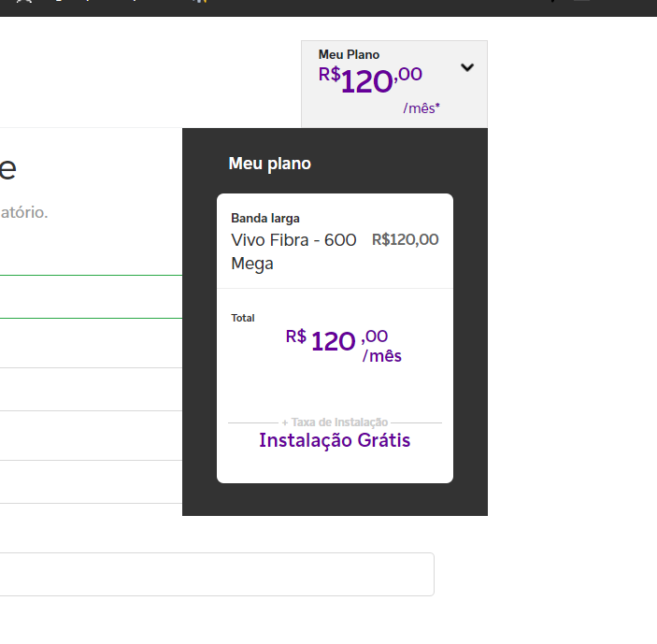Click the /mês* text in plan header
657x644 pixels.
(421, 108)
